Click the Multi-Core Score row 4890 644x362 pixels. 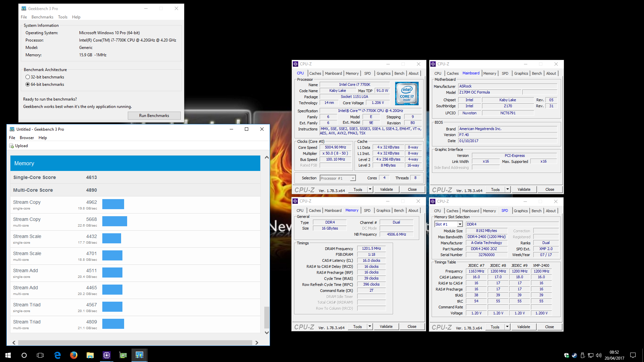(135, 190)
